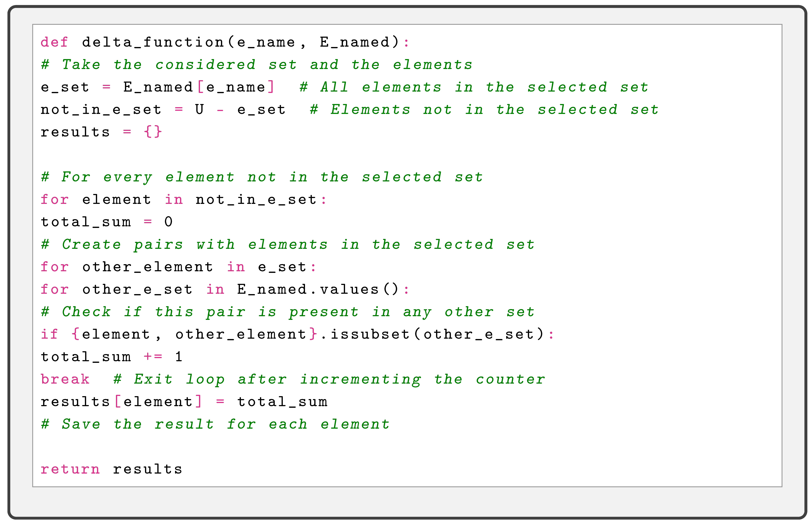Image resolution: width=812 pixels, height=523 pixels.
Task: Click the U variable in the set difference
Action: (199, 110)
